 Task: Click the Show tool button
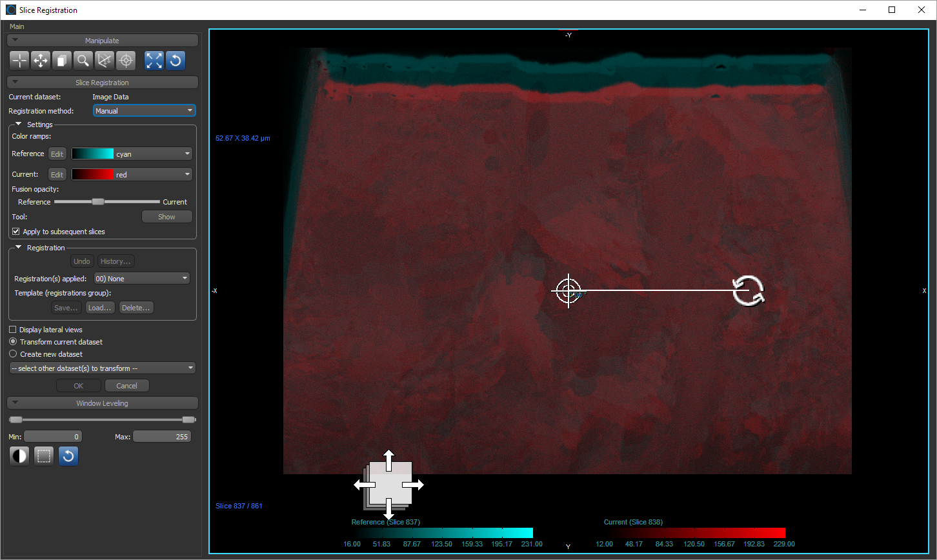[x=166, y=217]
